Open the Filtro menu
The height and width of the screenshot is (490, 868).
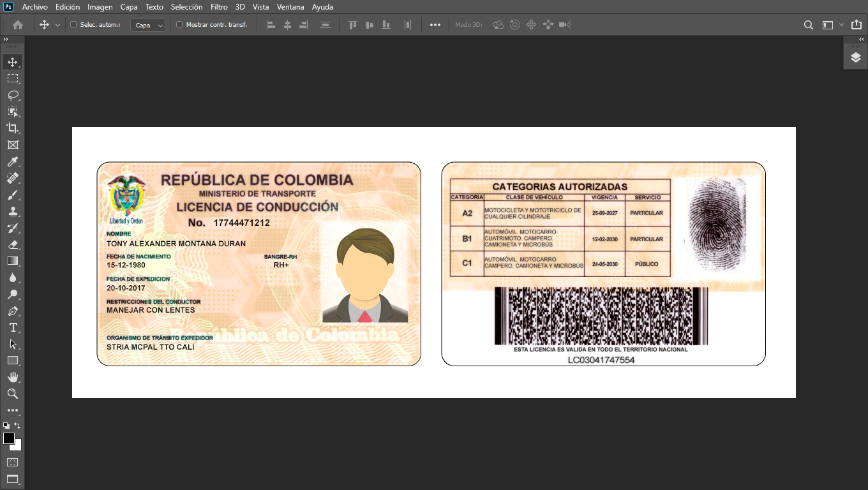219,7
